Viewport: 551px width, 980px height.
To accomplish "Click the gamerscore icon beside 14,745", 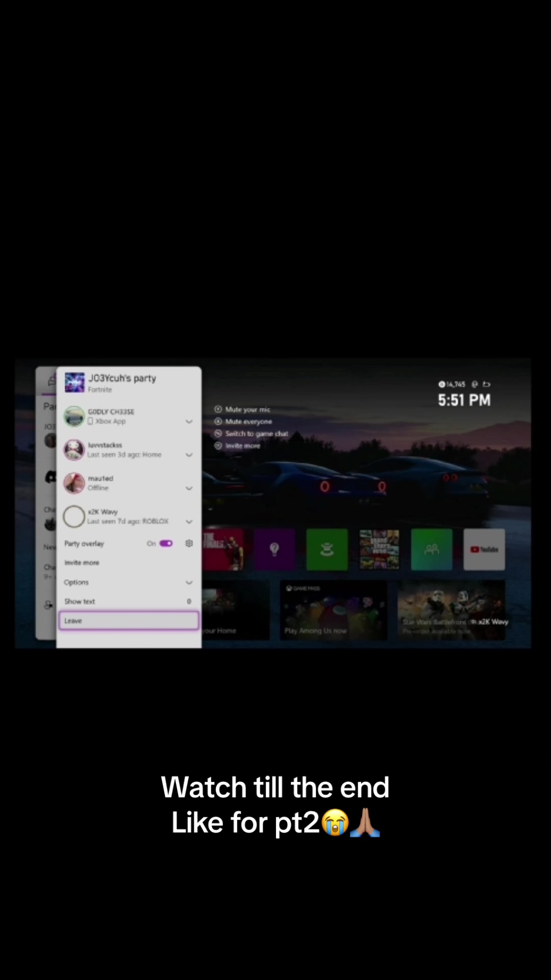I will (x=442, y=384).
